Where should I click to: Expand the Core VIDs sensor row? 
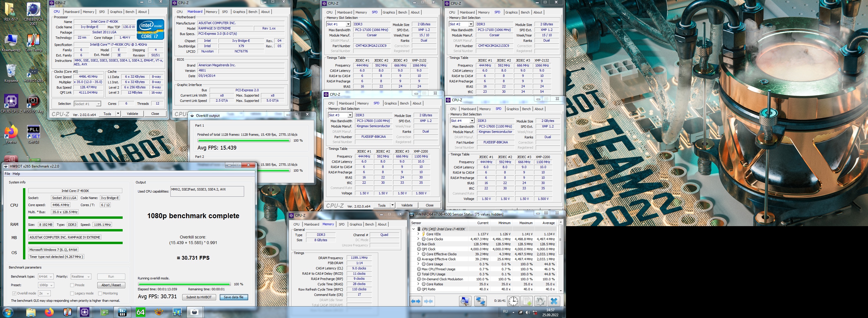418,234
